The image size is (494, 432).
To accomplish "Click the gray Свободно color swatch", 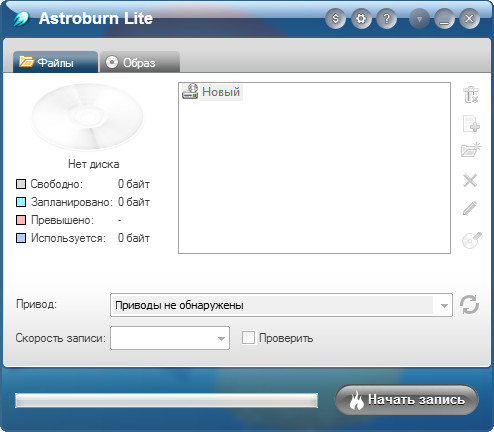I will click(21, 184).
